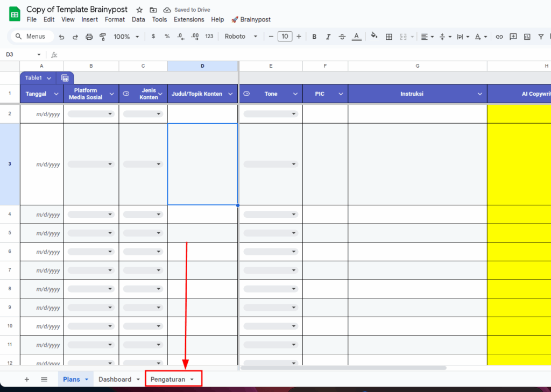Click the Undo arrow in toolbar

coord(62,37)
